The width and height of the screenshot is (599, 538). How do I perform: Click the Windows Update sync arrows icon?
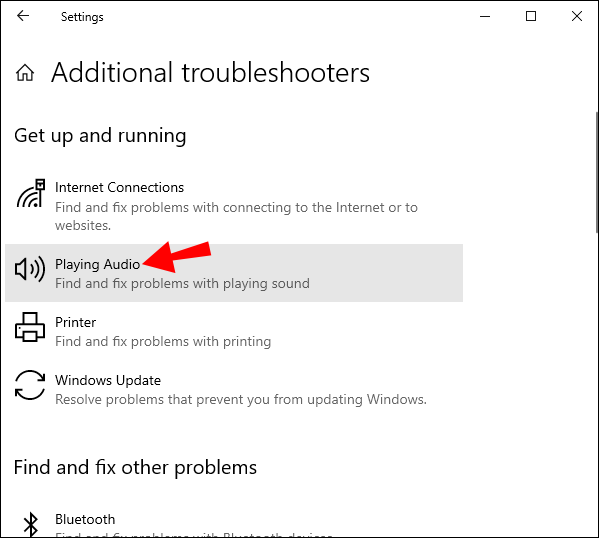pos(30,385)
